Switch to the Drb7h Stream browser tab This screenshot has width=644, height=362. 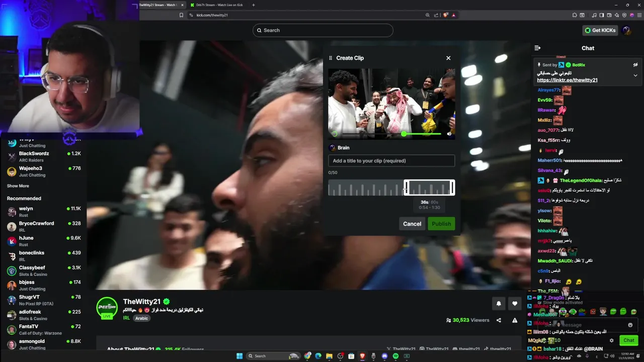coord(217,5)
